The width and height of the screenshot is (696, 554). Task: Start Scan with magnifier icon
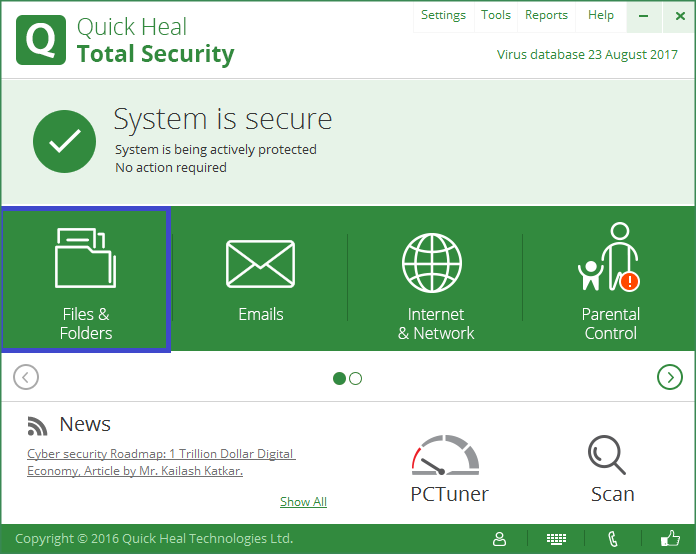pos(612,469)
